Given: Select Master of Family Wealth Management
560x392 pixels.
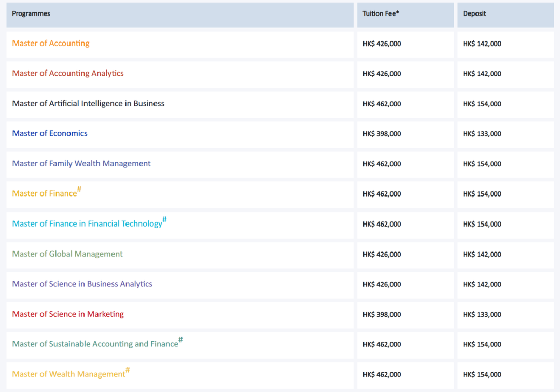Looking at the screenshot, I should point(81,164).
